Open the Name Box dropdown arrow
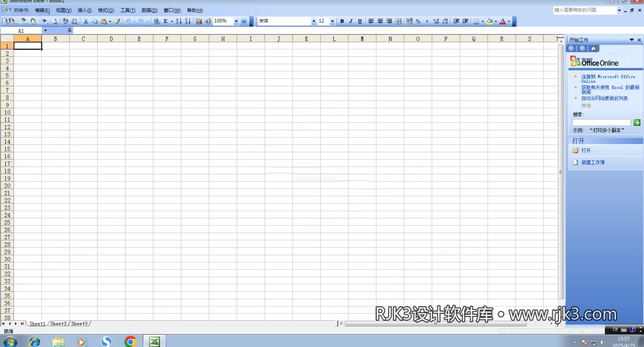 (x=45, y=31)
